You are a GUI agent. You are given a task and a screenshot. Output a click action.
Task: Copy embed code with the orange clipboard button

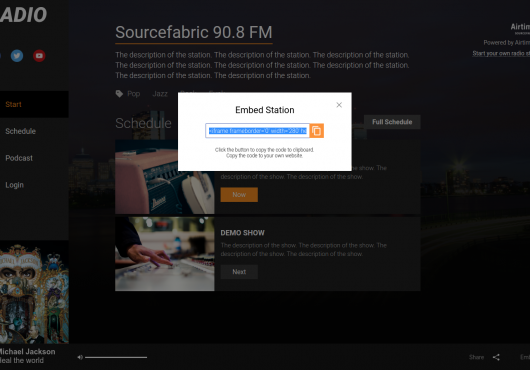(x=317, y=131)
